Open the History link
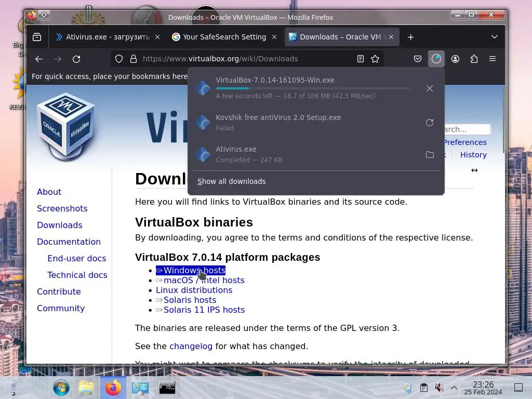 473,155
